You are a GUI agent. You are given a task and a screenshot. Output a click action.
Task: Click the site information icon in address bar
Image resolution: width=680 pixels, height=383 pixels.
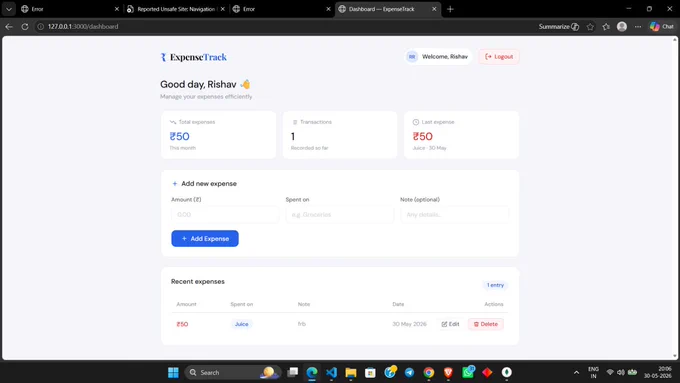click(40, 26)
